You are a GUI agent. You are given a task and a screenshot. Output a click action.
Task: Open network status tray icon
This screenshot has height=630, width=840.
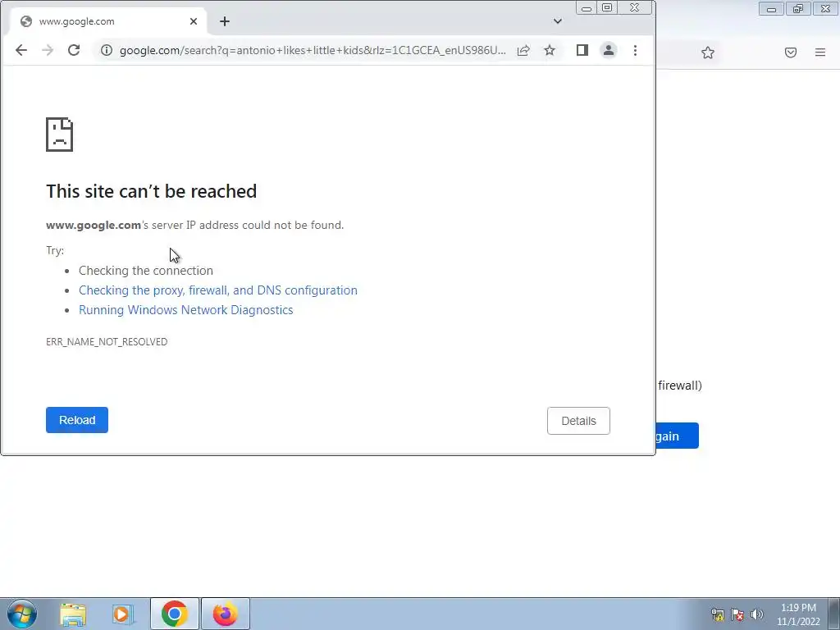(x=718, y=614)
